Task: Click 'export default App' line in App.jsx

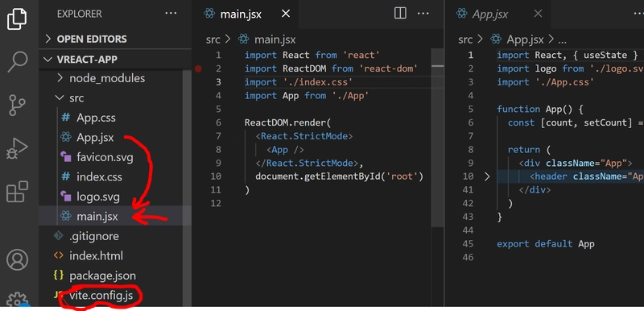Action: click(x=546, y=244)
